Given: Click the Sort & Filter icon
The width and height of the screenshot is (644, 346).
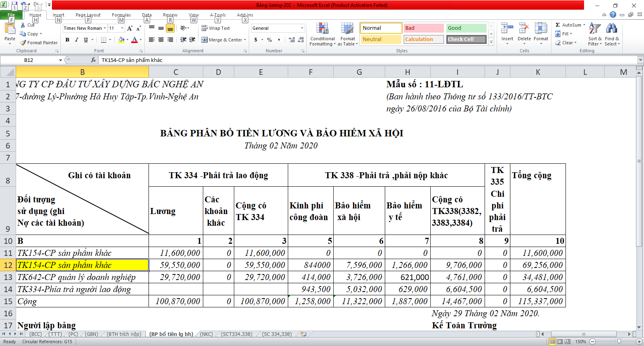Looking at the screenshot, I should coord(594,35).
